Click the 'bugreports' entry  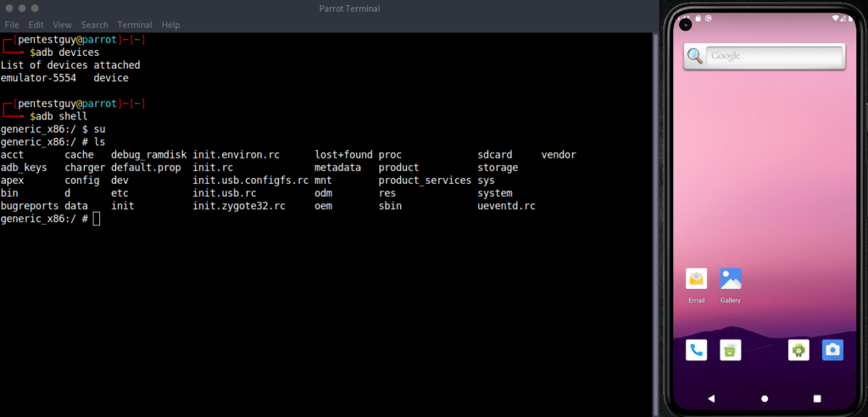[30, 207]
